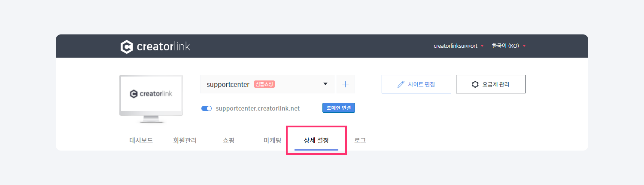644x185 pixels.
Task: Click the gear icon for plan management
Action: tap(475, 84)
